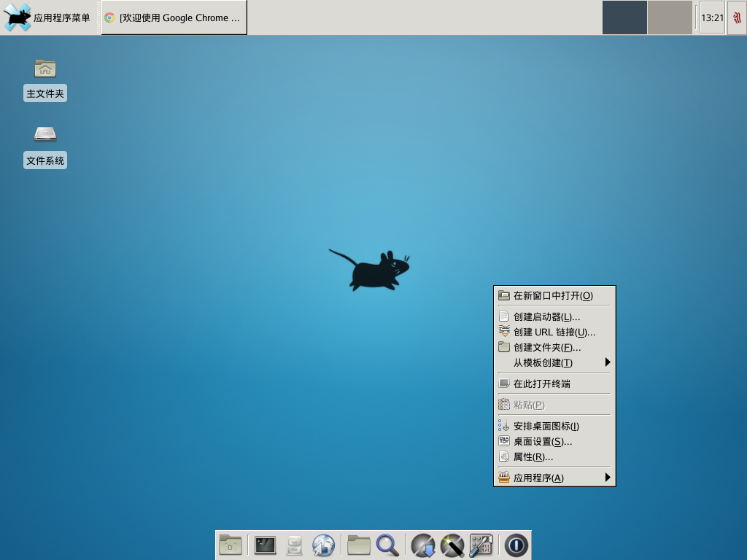
Task: Click the Chrome icon in taskbar button
Action: tap(109, 17)
